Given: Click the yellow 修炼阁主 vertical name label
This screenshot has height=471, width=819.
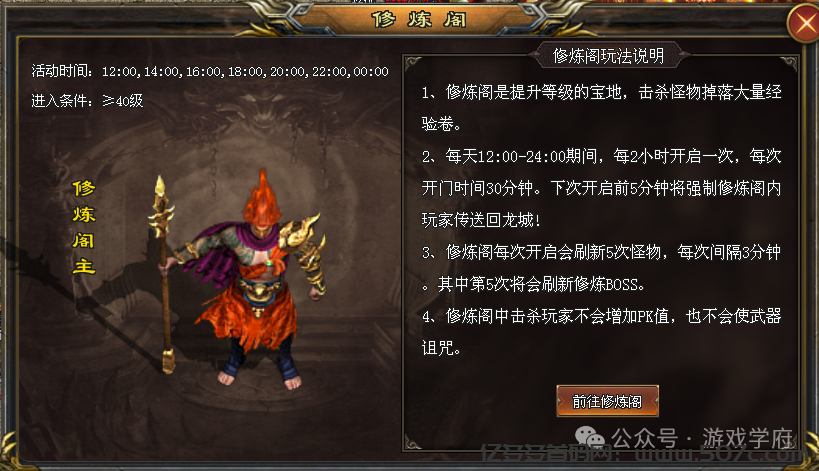Looking at the screenshot, I should (84, 227).
